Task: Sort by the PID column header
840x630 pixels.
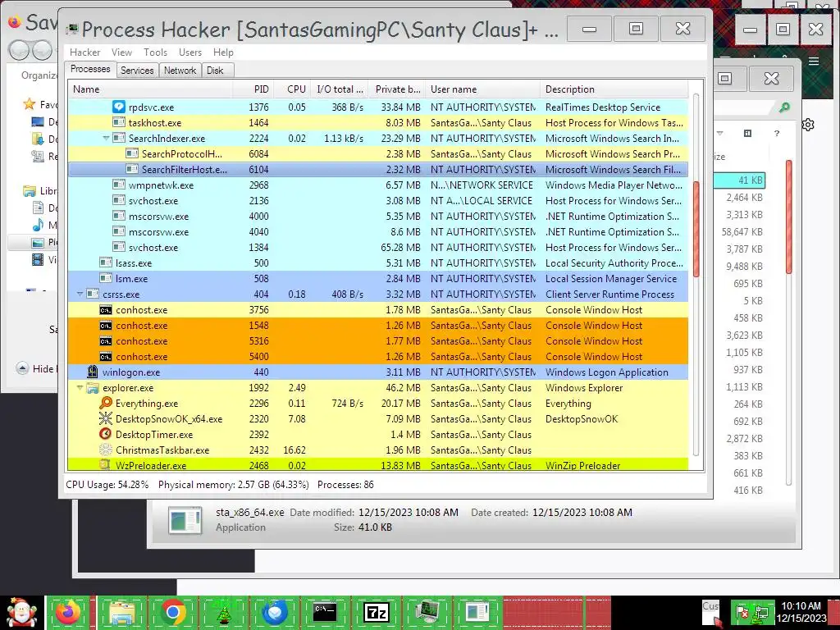Action: 253,89
